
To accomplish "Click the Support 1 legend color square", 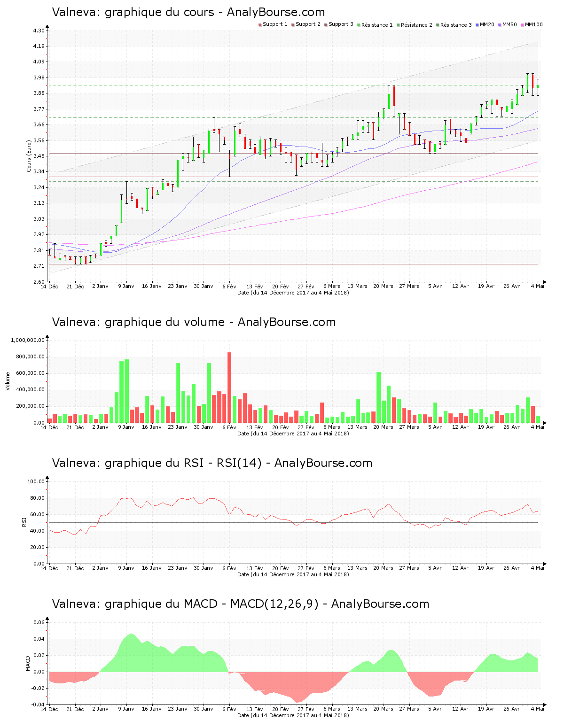I will coord(260,25).
